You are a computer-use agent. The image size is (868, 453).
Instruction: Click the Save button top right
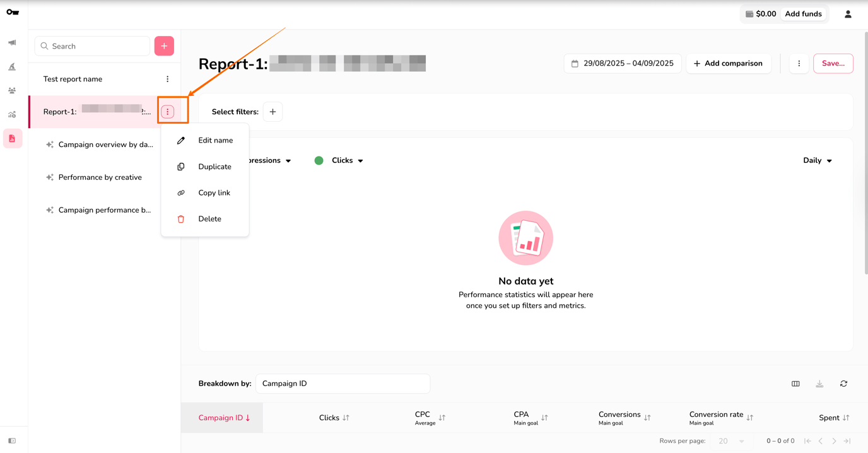(x=833, y=63)
